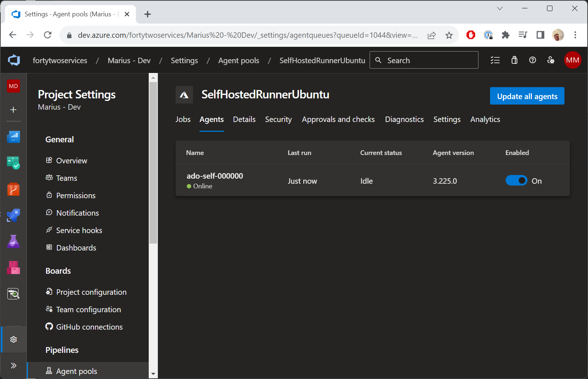Open GitHub connections settings

pos(89,327)
